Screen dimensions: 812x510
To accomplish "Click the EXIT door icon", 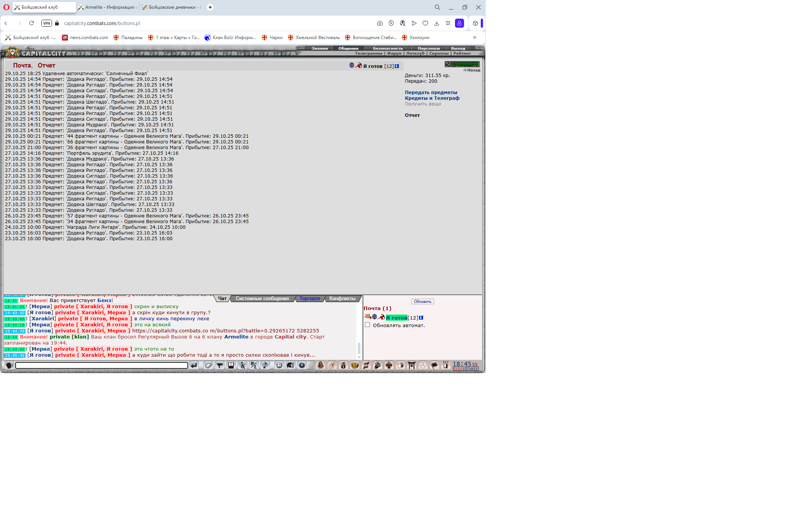I will (446, 365).
